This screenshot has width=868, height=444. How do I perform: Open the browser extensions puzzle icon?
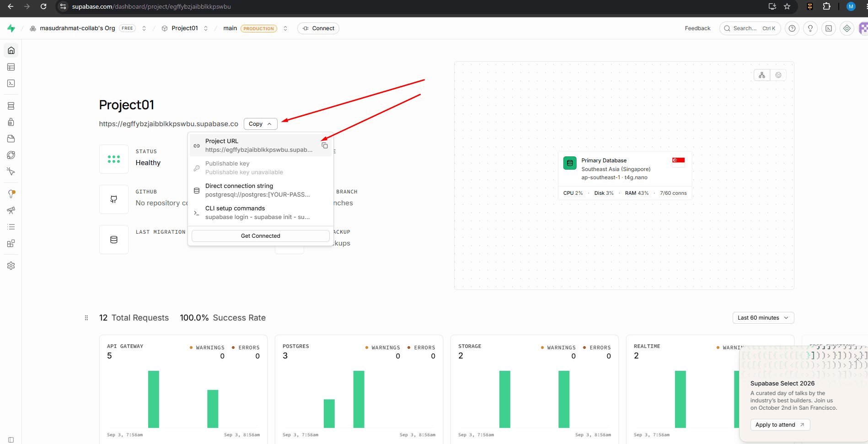click(x=826, y=6)
